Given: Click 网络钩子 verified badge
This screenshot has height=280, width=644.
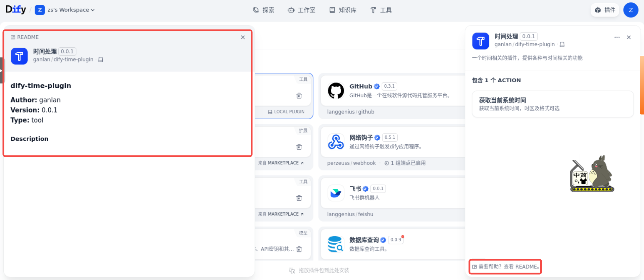Looking at the screenshot, I should [377, 138].
